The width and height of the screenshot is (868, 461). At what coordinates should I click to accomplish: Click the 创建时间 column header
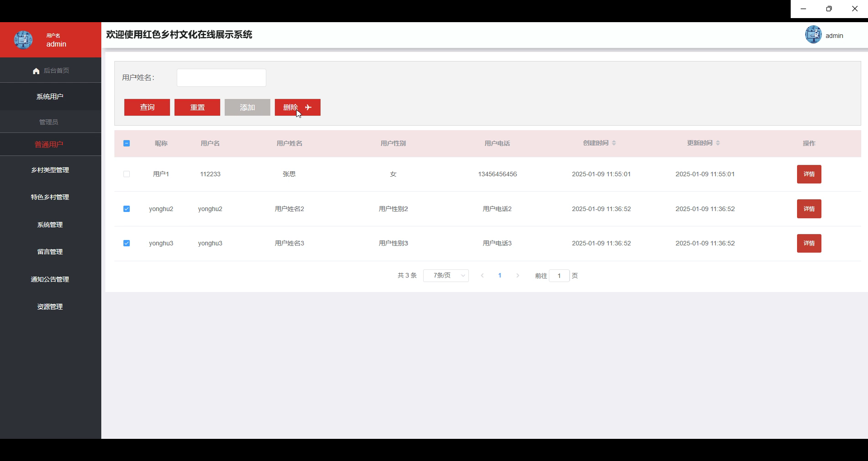pyautogui.click(x=596, y=143)
